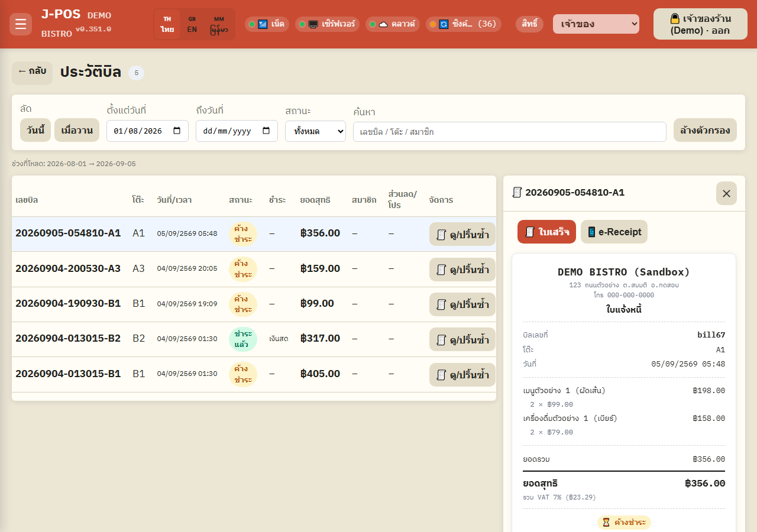Viewport: 757px width, 532px height.
Task: Open the role dropdown showing เจ้าของ
Action: 596,24
